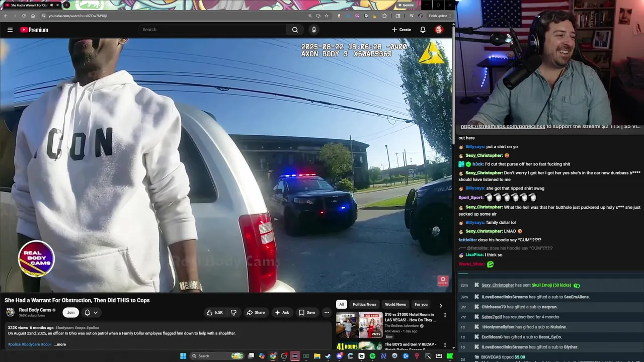Reload the page in the browser

coord(24,16)
